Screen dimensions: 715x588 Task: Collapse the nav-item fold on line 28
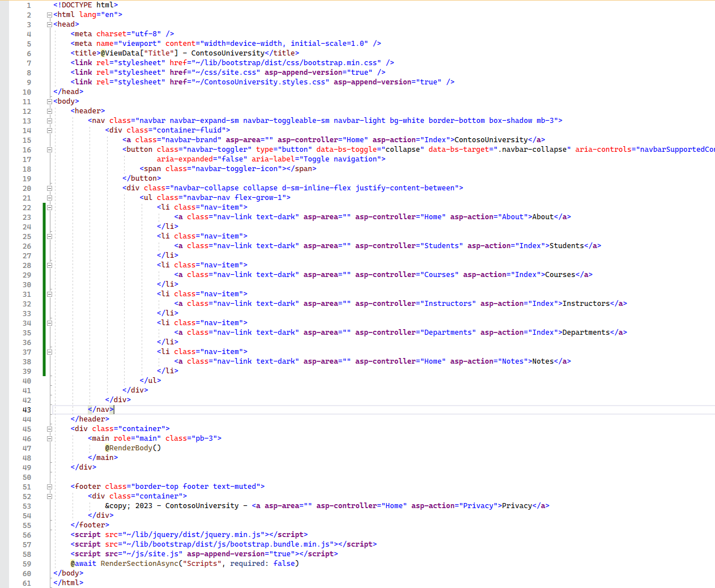pyautogui.click(x=49, y=265)
